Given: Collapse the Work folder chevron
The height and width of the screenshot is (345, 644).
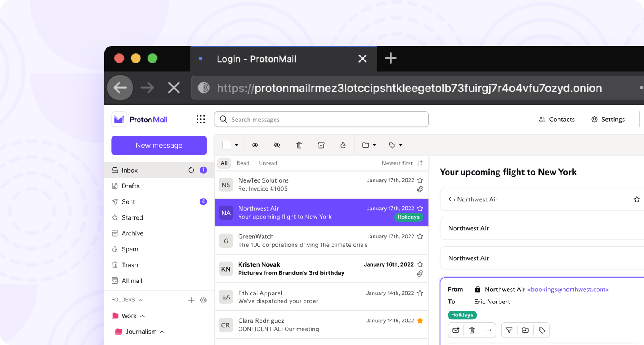Looking at the screenshot, I should pyautogui.click(x=143, y=316).
